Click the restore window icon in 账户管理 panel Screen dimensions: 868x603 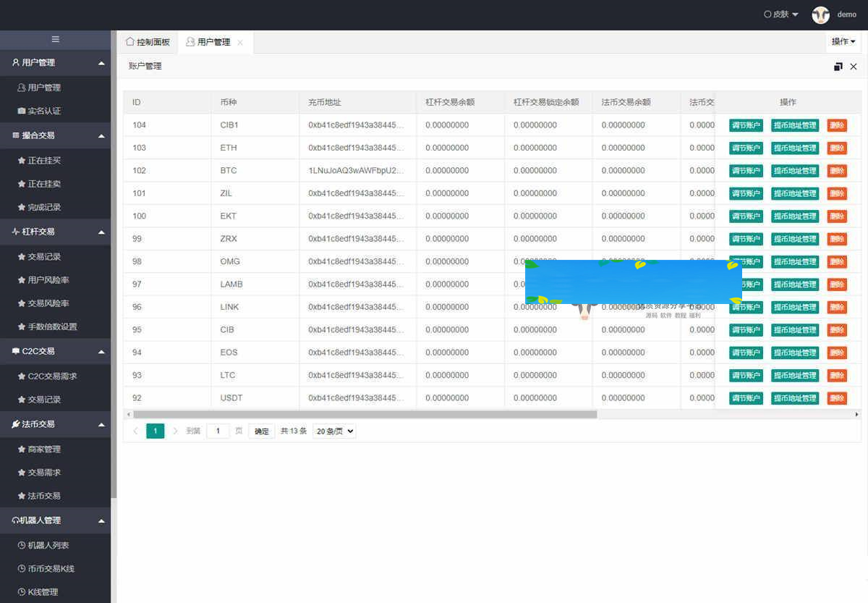point(838,67)
